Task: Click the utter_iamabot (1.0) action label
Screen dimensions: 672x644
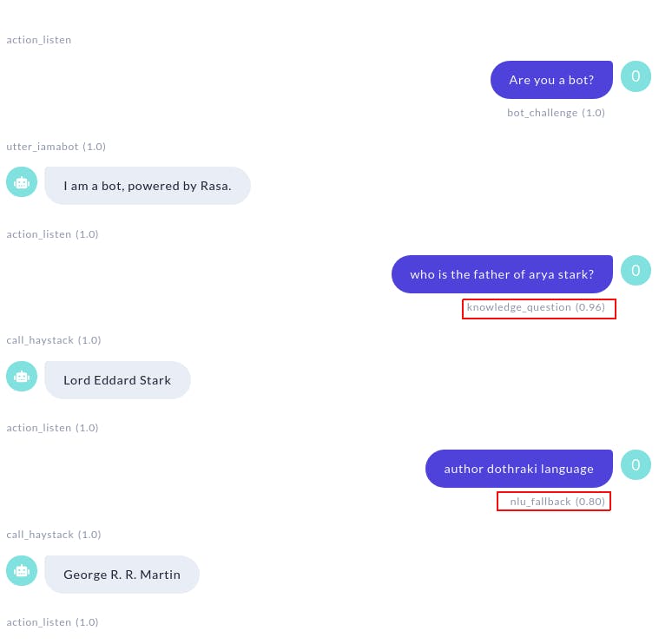Action: 56,147
